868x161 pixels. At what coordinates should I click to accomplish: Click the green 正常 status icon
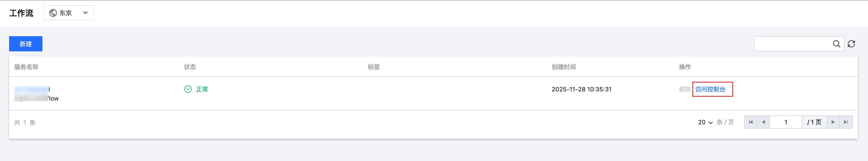click(188, 89)
